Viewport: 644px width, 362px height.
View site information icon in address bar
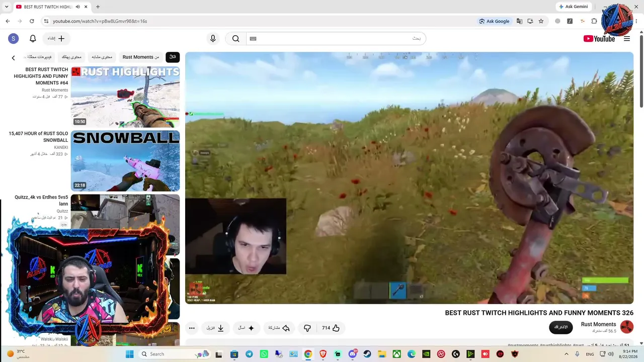click(46, 21)
